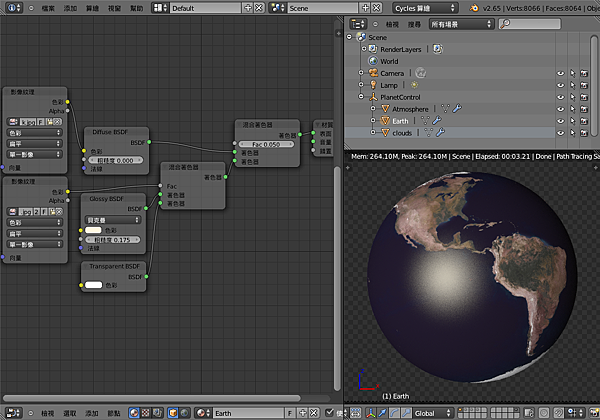Open second menu in top info header
Screen dimensions: 600x420
point(70,8)
